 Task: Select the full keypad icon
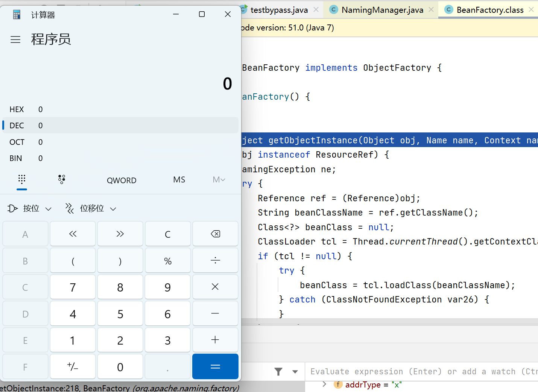(22, 179)
